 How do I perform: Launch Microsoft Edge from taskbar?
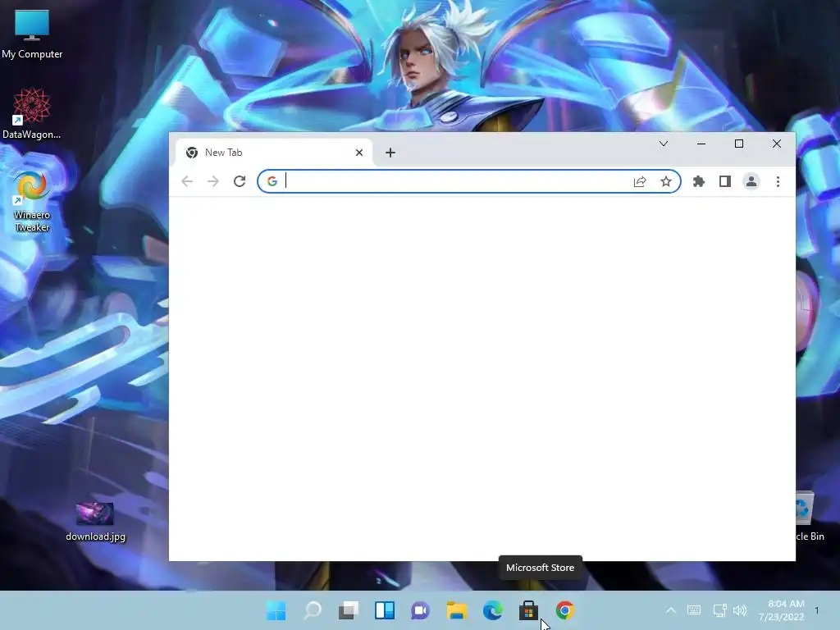tap(493, 610)
